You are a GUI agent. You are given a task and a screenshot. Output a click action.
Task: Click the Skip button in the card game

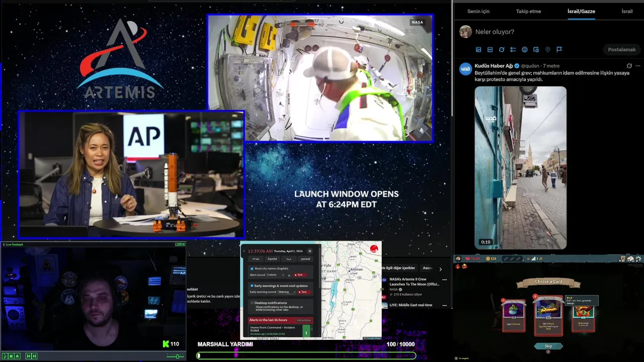[548, 346]
